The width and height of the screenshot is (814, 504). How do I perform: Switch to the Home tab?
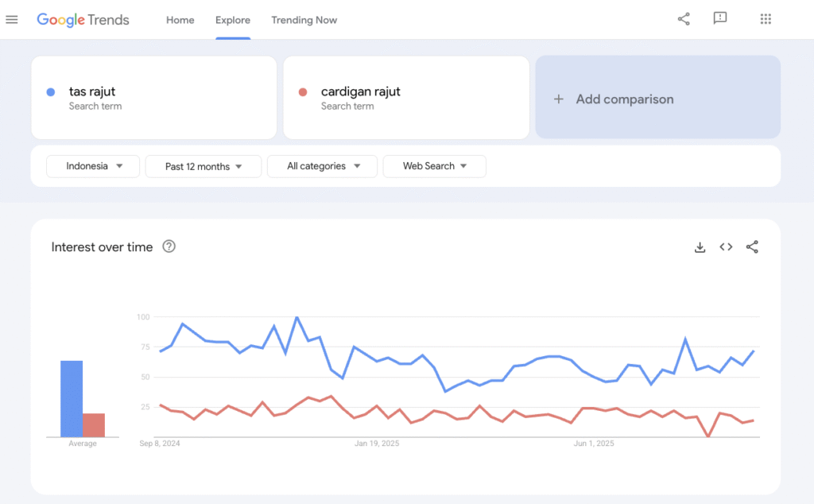[180, 20]
